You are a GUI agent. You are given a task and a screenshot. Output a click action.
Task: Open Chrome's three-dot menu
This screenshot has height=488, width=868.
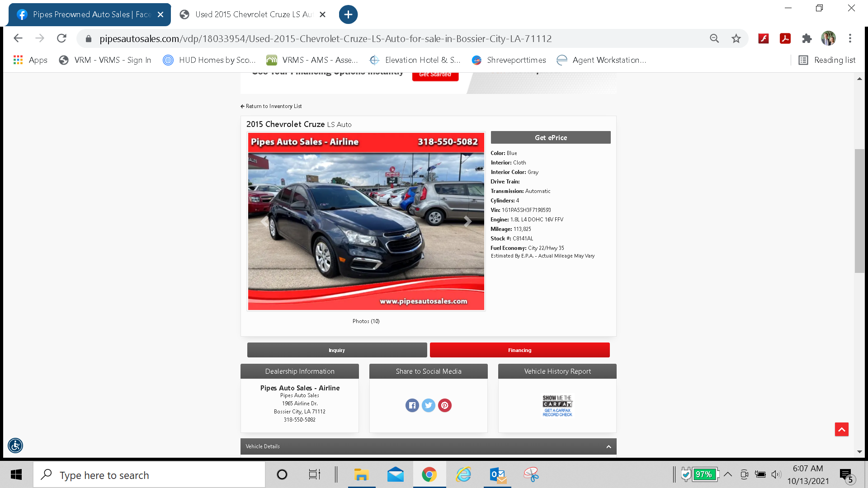850,38
